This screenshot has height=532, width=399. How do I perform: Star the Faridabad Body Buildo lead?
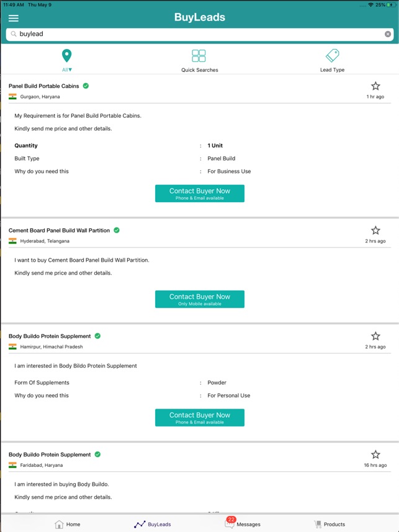click(x=375, y=454)
